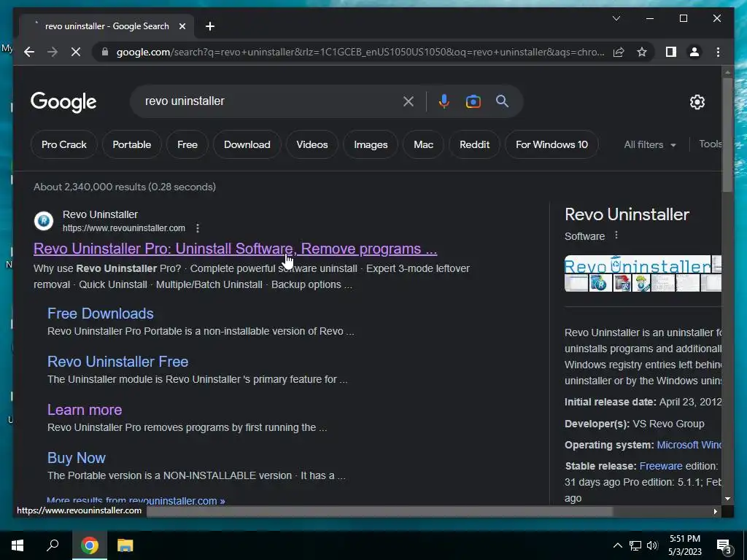Image resolution: width=747 pixels, height=560 pixels.
Task: Clear the Google search box
Action: 409,101
